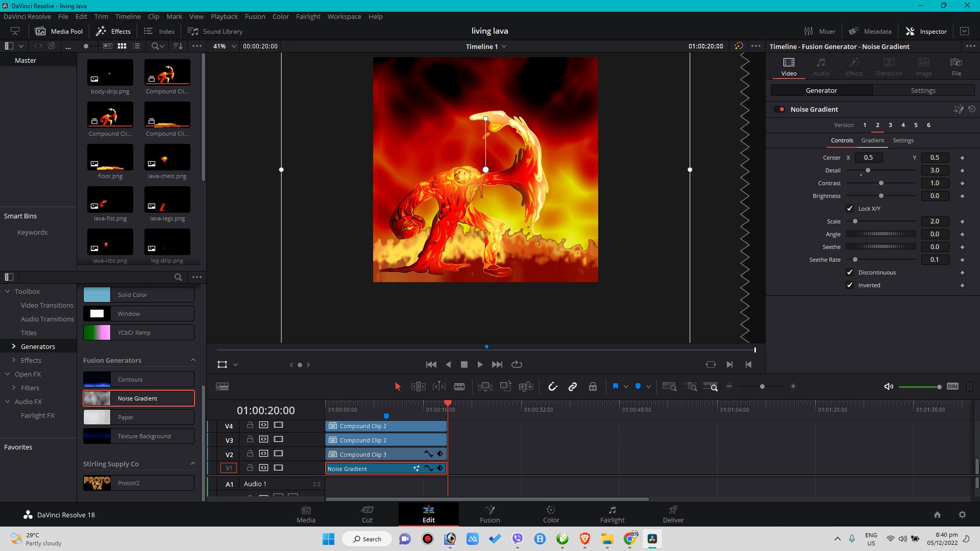Open Timeline View Options icon
Image resolution: width=980 pixels, height=551 pixels.
click(x=223, y=387)
